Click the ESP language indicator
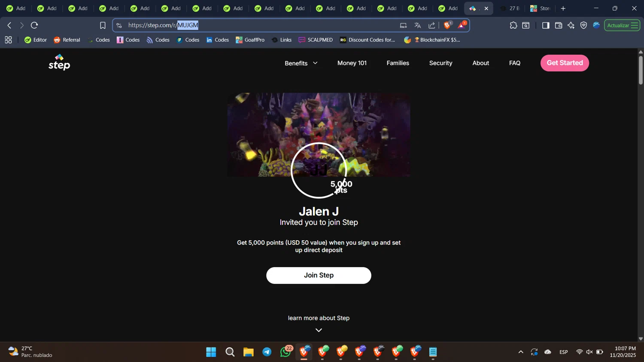This screenshot has height=362, width=644. tap(564, 352)
